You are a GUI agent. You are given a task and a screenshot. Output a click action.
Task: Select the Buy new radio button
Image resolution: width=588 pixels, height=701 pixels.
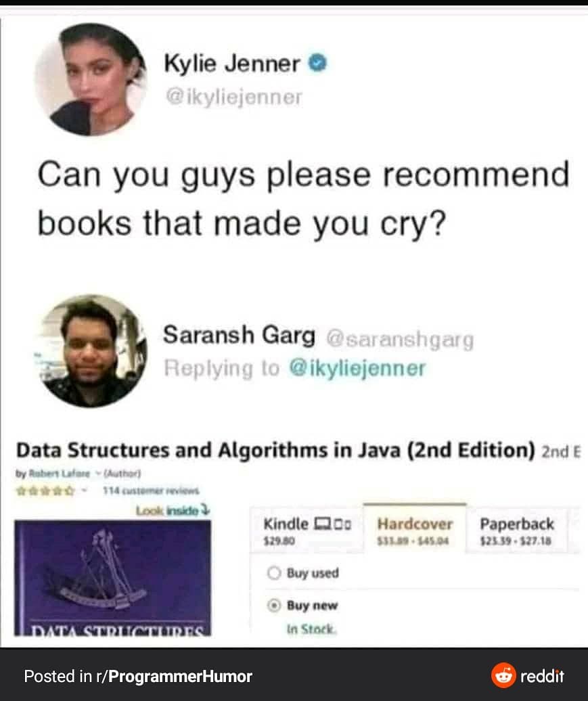(x=273, y=606)
